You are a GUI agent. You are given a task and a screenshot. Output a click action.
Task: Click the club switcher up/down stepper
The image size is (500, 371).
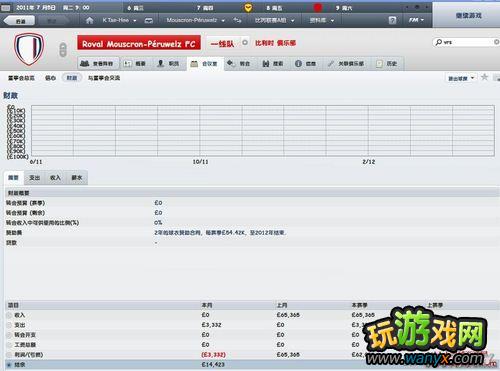tap(63, 50)
